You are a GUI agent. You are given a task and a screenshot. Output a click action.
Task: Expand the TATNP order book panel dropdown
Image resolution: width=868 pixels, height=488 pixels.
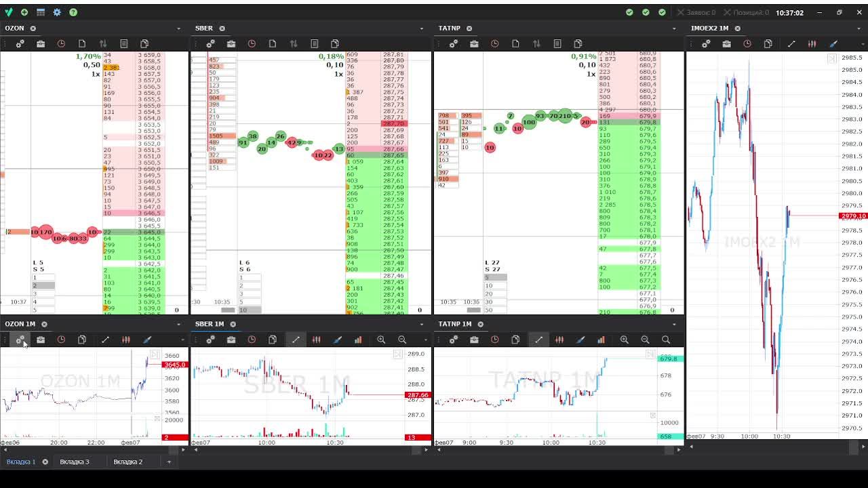tap(674, 28)
